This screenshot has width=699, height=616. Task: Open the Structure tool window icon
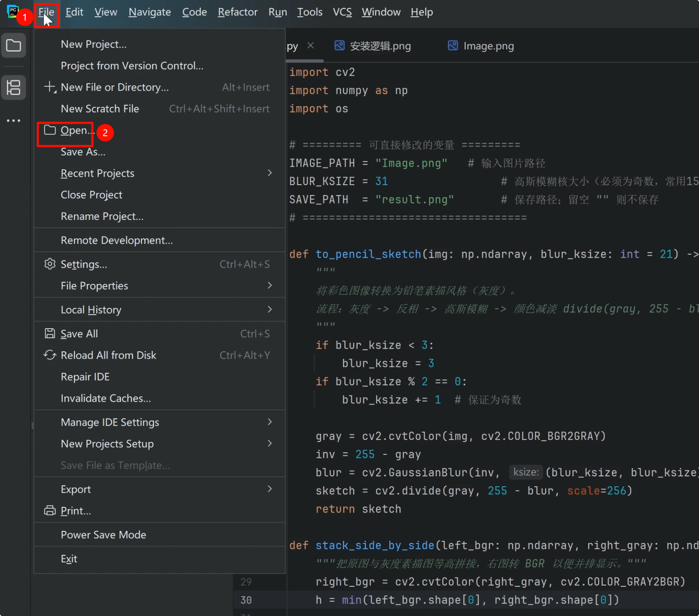point(14,88)
